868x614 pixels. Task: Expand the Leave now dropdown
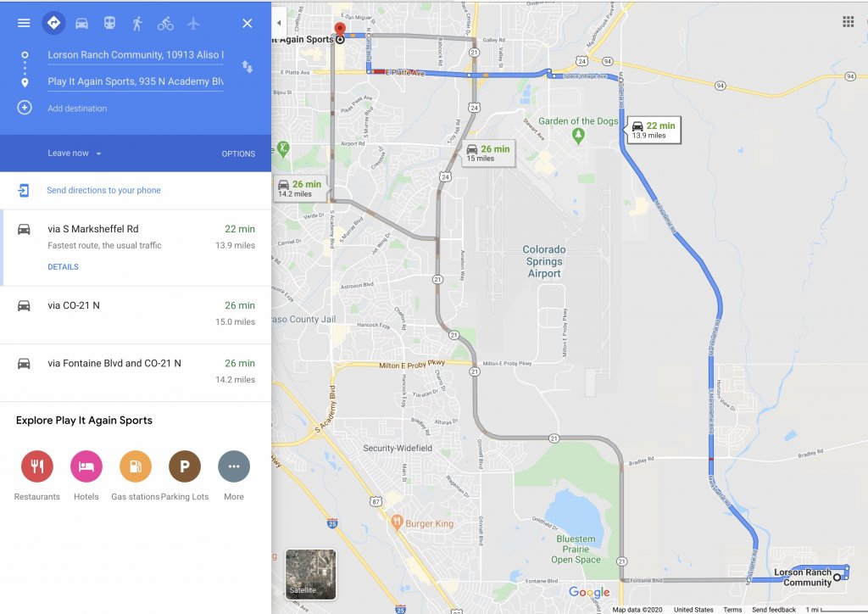coord(75,153)
